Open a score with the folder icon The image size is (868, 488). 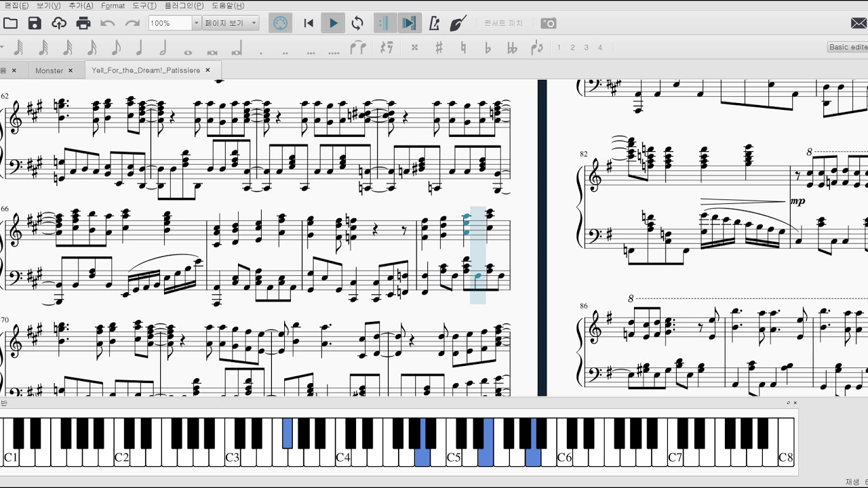pyautogui.click(x=10, y=23)
